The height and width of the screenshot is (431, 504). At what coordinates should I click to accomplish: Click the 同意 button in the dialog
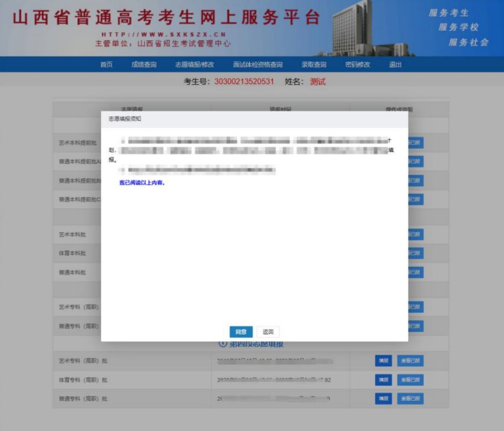241,332
